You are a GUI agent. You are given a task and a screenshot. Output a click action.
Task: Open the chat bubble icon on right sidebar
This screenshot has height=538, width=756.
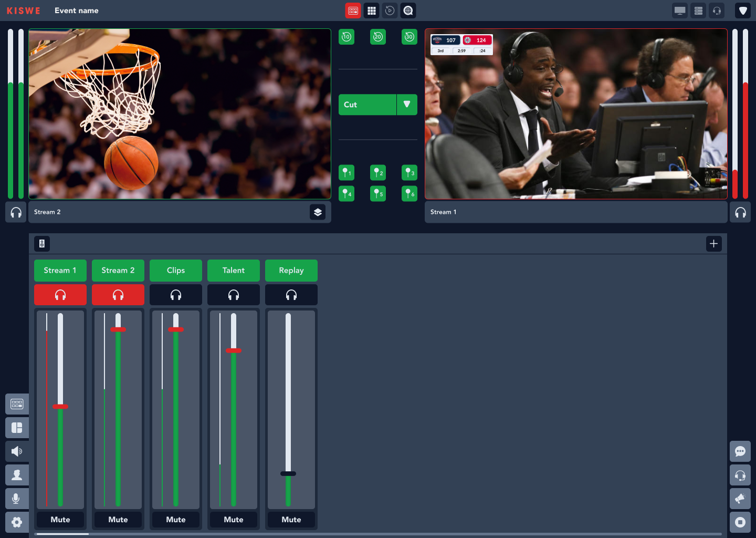click(x=740, y=451)
